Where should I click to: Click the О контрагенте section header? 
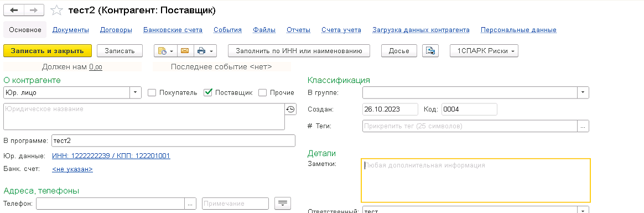[x=32, y=80]
